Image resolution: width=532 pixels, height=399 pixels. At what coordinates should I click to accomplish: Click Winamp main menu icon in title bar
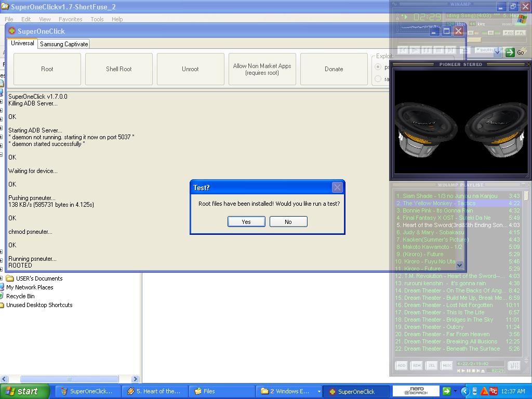coord(394,4)
